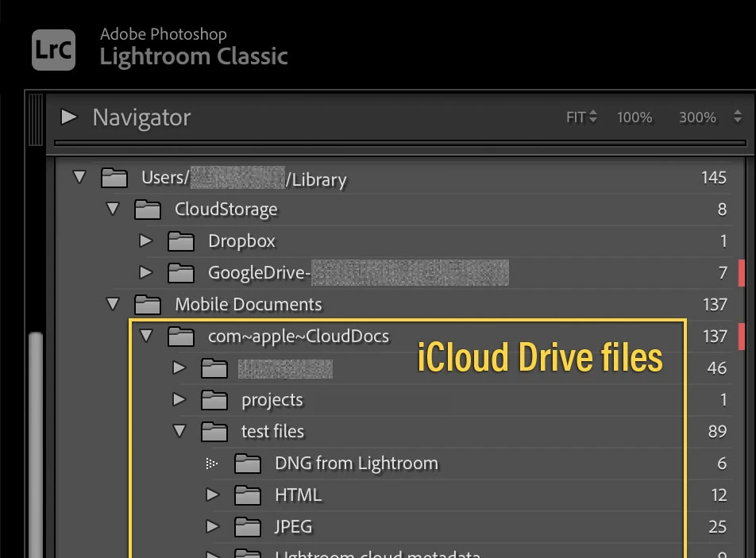
Task: Click photo count 46 in the folder list
Action: pos(716,368)
